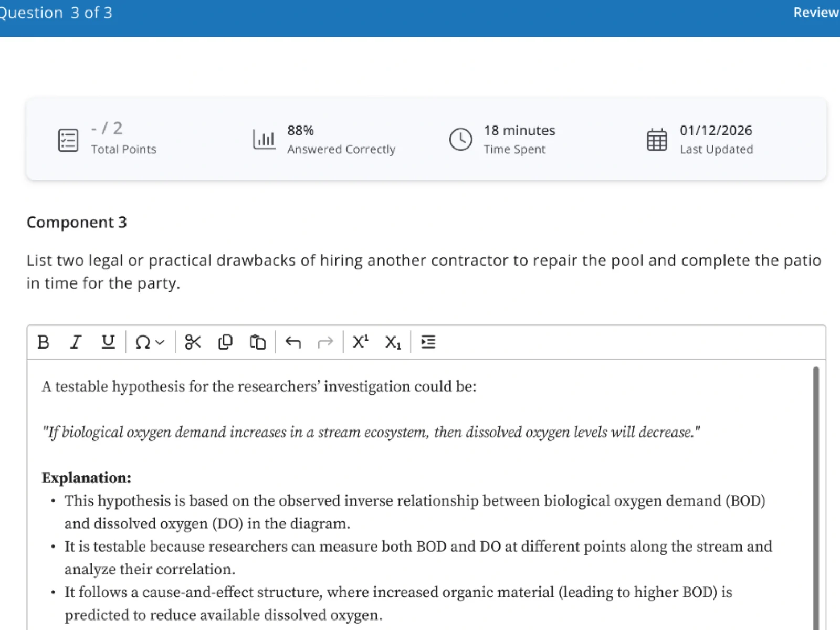Redo the last undone edit

[325, 342]
